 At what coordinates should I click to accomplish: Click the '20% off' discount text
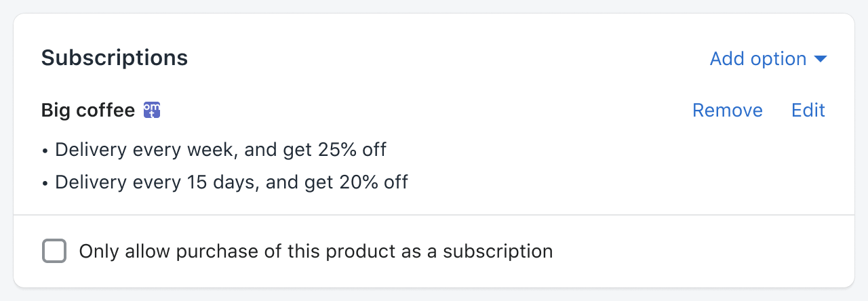tap(372, 182)
